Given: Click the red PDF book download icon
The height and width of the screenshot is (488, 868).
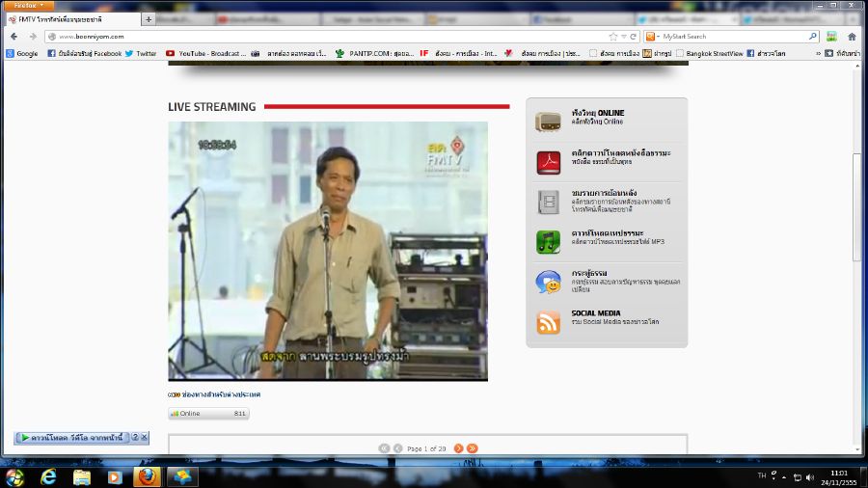Looking at the screenshot, I should click(x=548, y=162).
